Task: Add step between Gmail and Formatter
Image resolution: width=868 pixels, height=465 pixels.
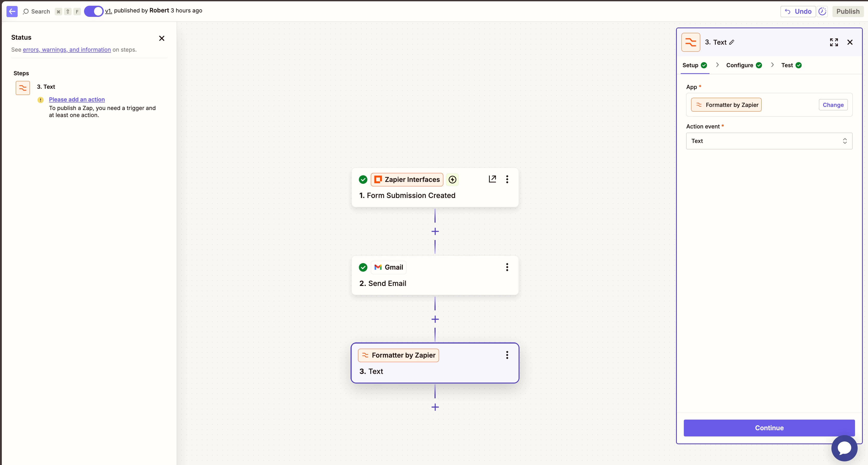Action: pos(435,319)
